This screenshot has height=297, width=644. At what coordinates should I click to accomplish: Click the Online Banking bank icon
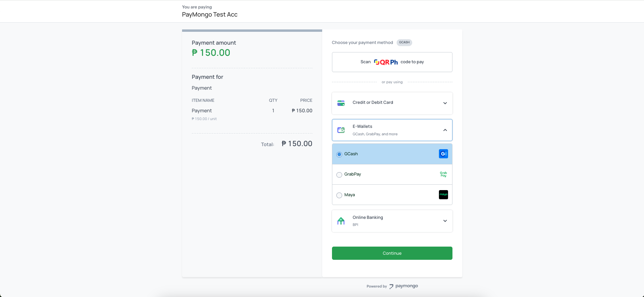pyautogui.click(x=341, y=221)
